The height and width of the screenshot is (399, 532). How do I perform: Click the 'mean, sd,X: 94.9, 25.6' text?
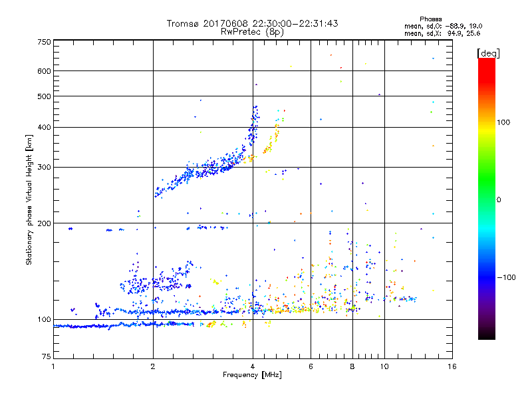442,34
